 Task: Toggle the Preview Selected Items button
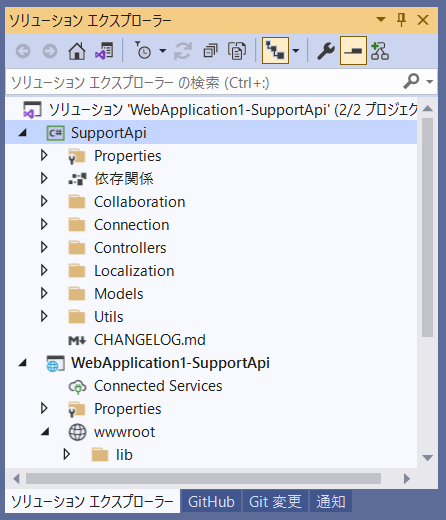point(353,51)
